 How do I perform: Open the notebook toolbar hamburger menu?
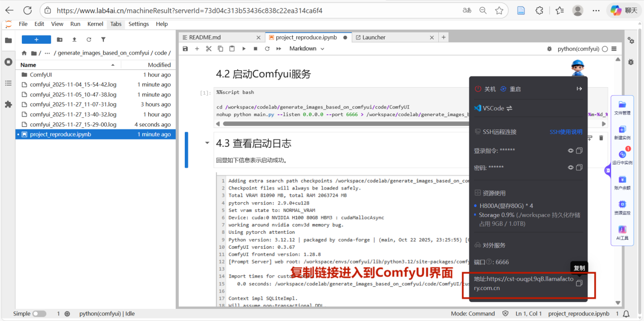click(x=614, y=49)
